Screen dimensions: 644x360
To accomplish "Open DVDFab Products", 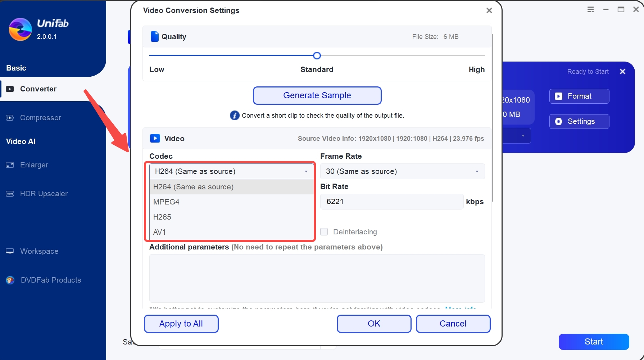I will [x=50, y=280].
